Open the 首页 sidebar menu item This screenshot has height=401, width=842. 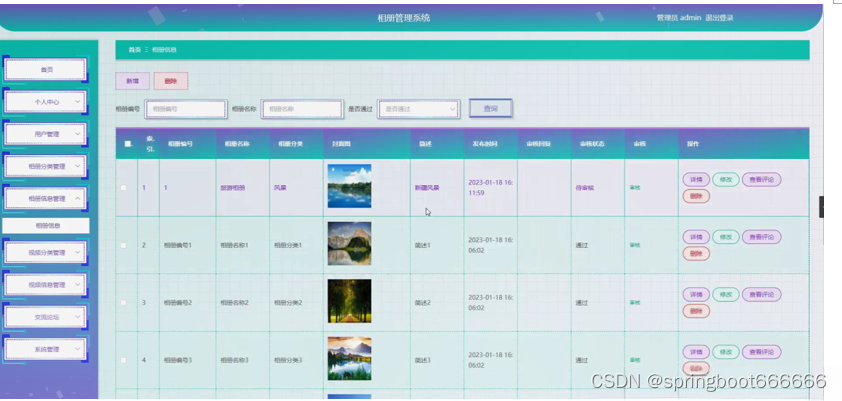[x=46, y=70]
